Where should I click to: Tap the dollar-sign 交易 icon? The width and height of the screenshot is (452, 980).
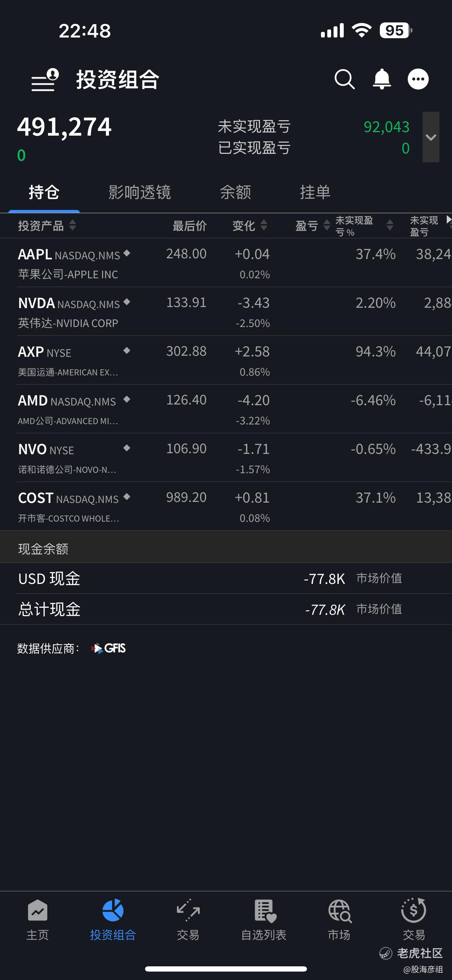click(x=413, y=910)
